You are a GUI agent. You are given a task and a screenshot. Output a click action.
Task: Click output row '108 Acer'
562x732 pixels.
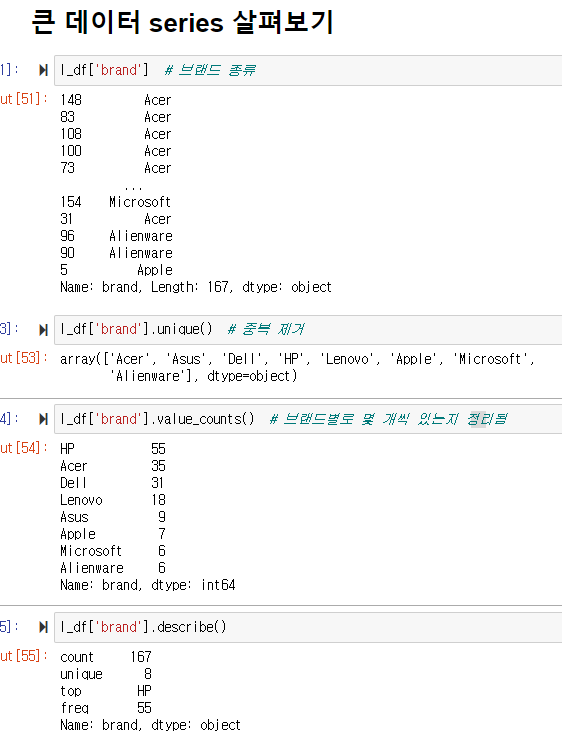click(x=116, y=134)
